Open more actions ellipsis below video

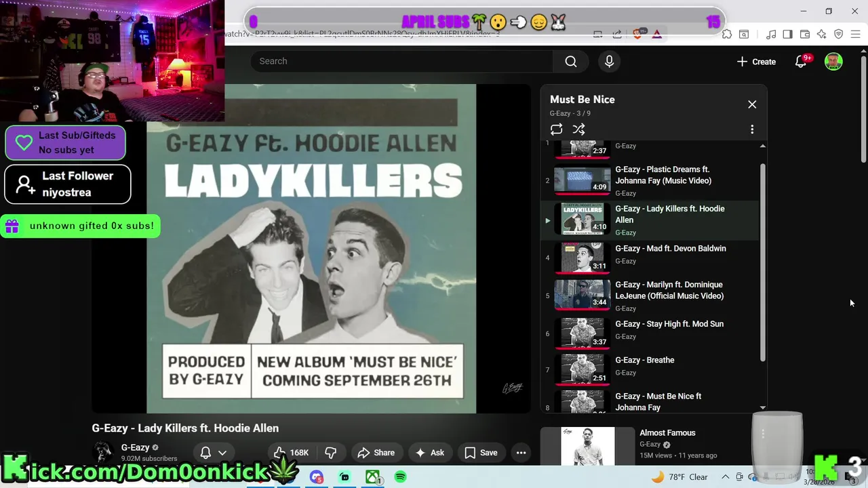pyautogui.click(x=521, y=453)
